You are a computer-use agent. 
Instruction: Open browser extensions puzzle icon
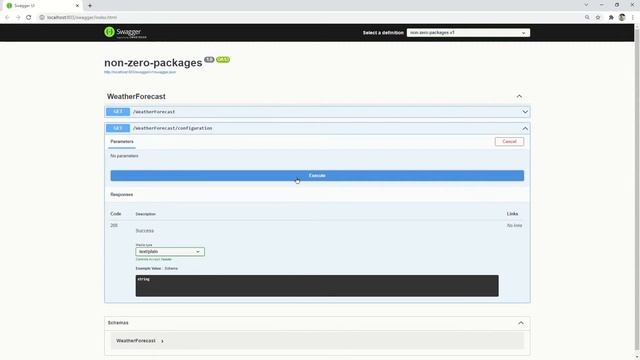611,18
